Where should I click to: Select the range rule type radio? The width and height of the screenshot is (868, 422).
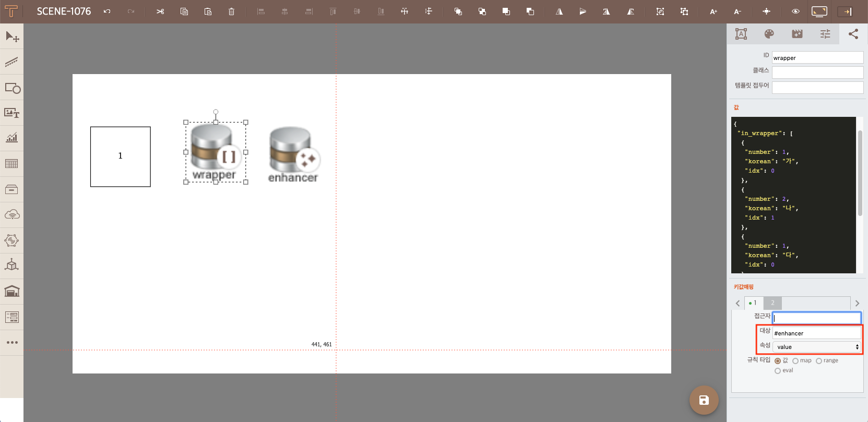click(819, 361)
